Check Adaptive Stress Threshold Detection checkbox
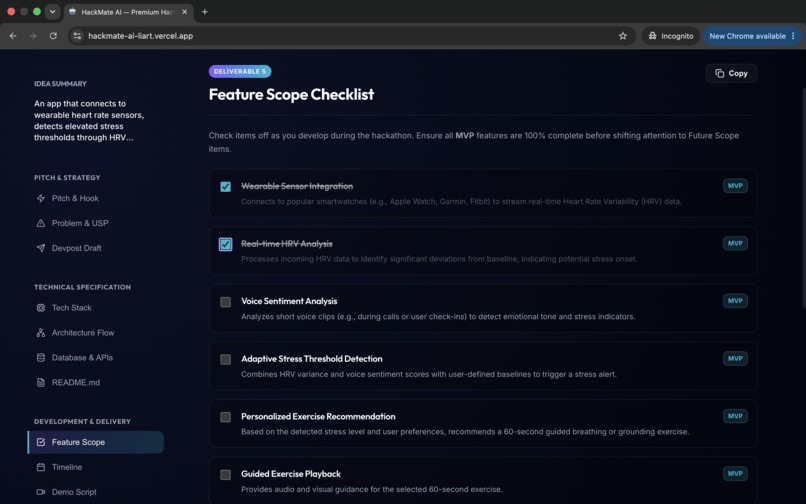Viewport: 806px width, 504px height. coord(226,359)
